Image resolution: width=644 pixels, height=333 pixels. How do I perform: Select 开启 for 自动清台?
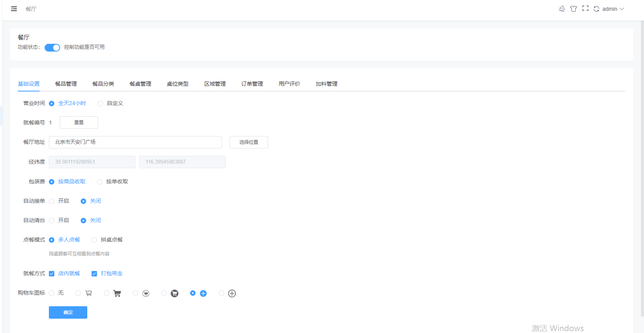click(x=59, y=221)
